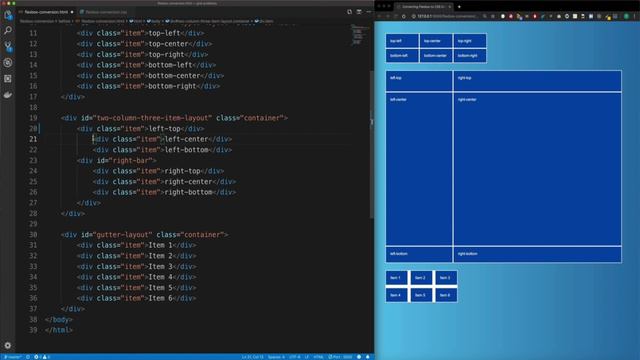Click the browser profile avatar icon
The image size is (640, 360).
[x=626, y=16]
